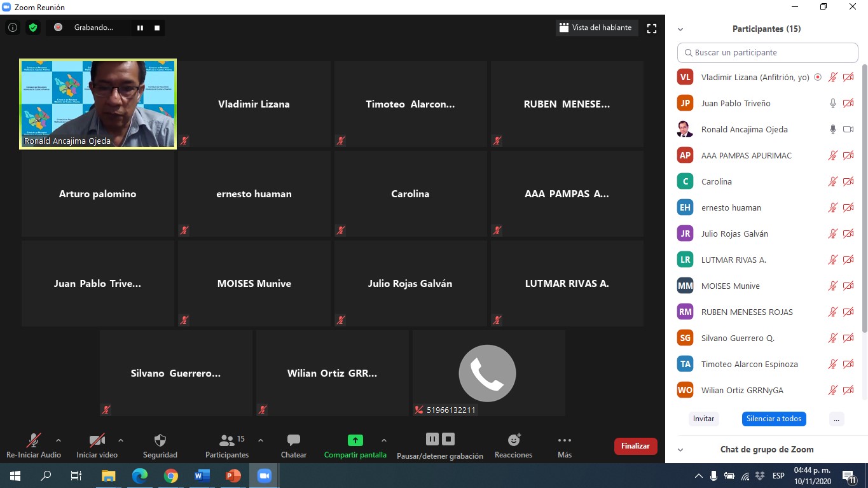Toggle the Participantes panel

[227, 440]
